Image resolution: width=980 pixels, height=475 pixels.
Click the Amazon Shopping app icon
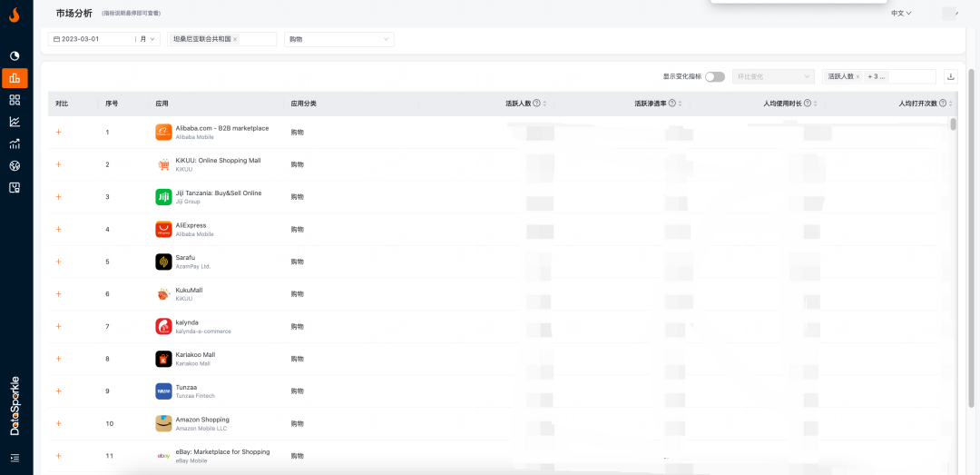coord(163,423)
